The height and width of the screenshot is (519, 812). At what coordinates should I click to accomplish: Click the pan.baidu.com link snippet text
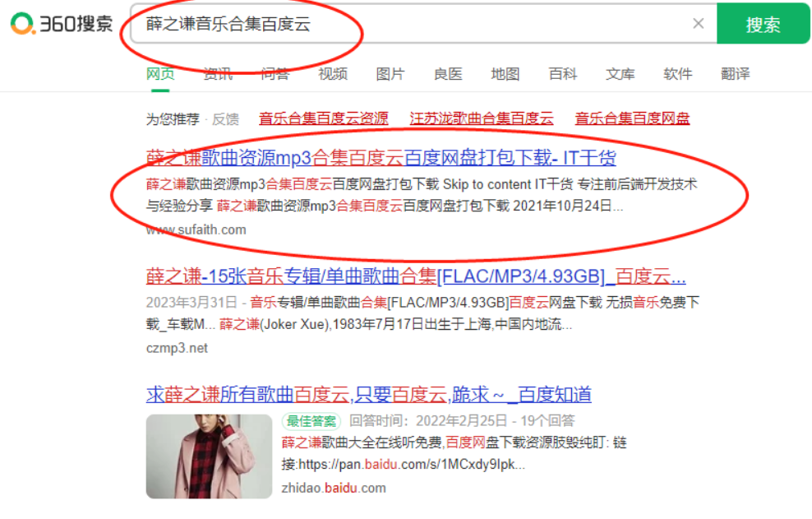[412, 465]
